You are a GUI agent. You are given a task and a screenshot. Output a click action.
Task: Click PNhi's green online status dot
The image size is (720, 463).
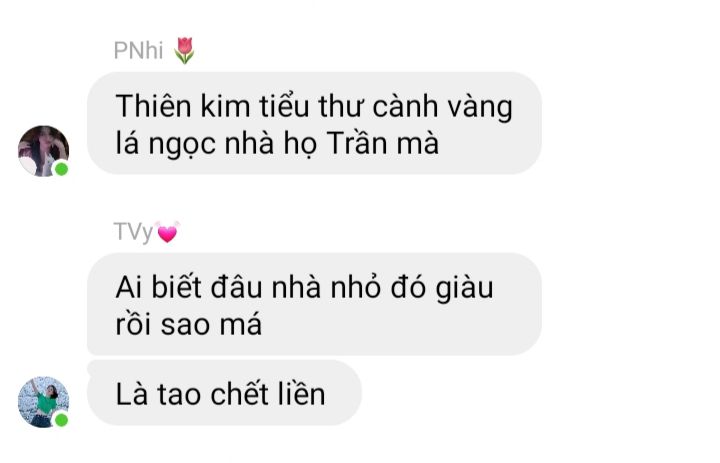pyautogui.click(x=61, y=169)
